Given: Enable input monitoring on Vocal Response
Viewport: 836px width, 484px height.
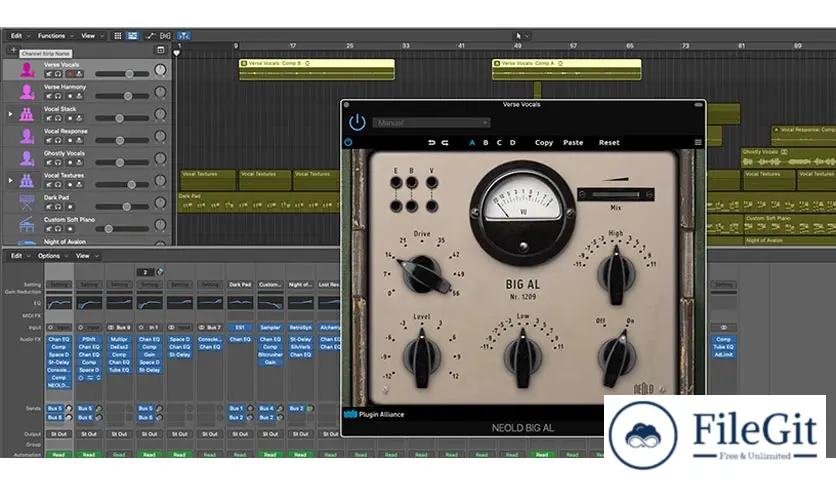Looking at the screenshot, I should tap(79, 140).
